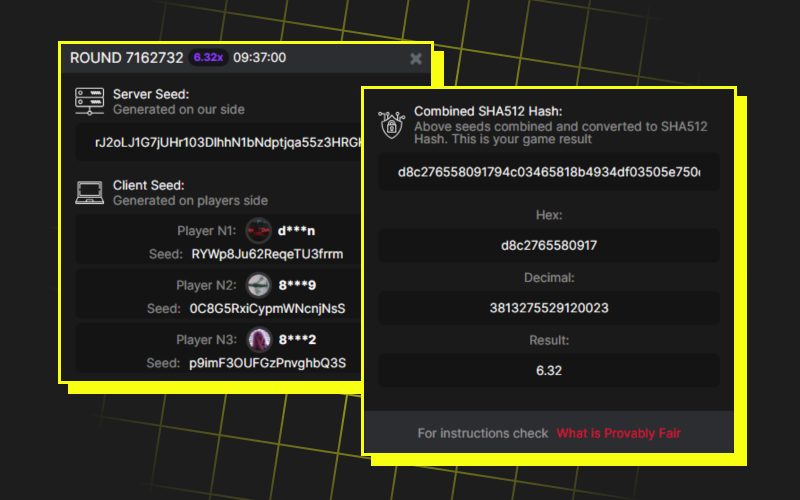Click Player N2 seed 0C8G5RxiCypmWNcnjNsS

coord(267,309)
